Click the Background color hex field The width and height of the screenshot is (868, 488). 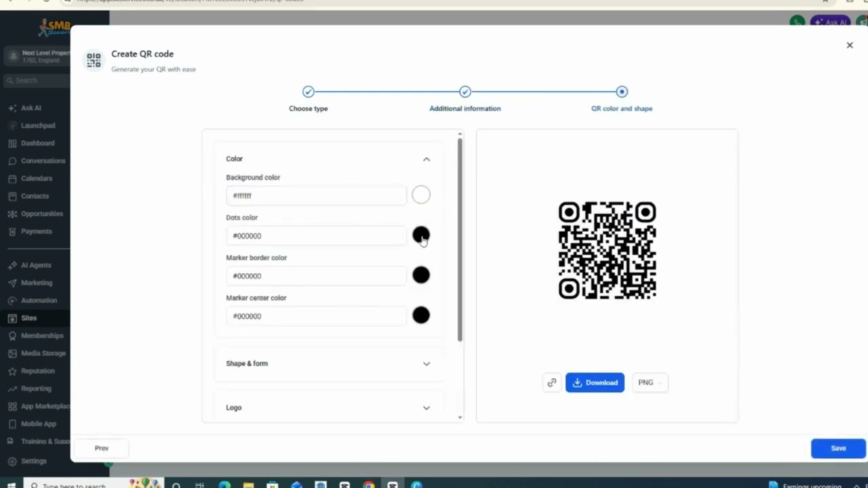click(316, 196)
